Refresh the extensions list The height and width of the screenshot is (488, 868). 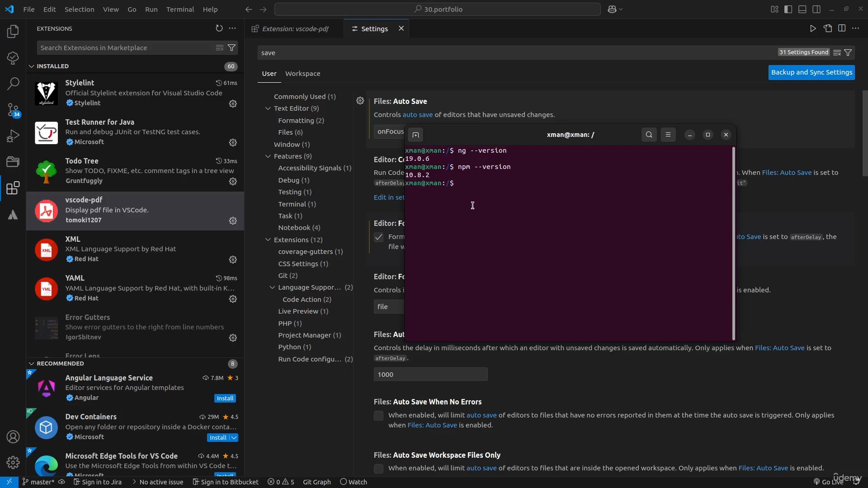pos(219,28)
